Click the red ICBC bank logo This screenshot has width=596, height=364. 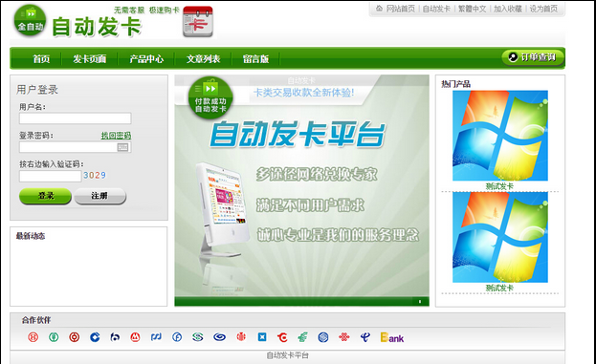[33, 336]
